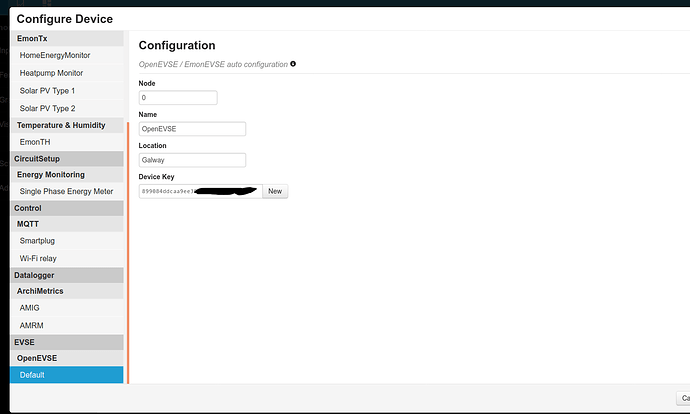
Task: Collapse the Control category
Action: (67, 208)
